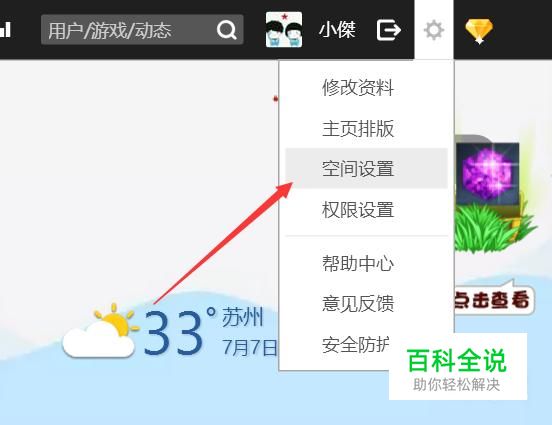Click the 苏州 city weather label
The width and height of the screenshot is (552, 425).
point(243,317)
